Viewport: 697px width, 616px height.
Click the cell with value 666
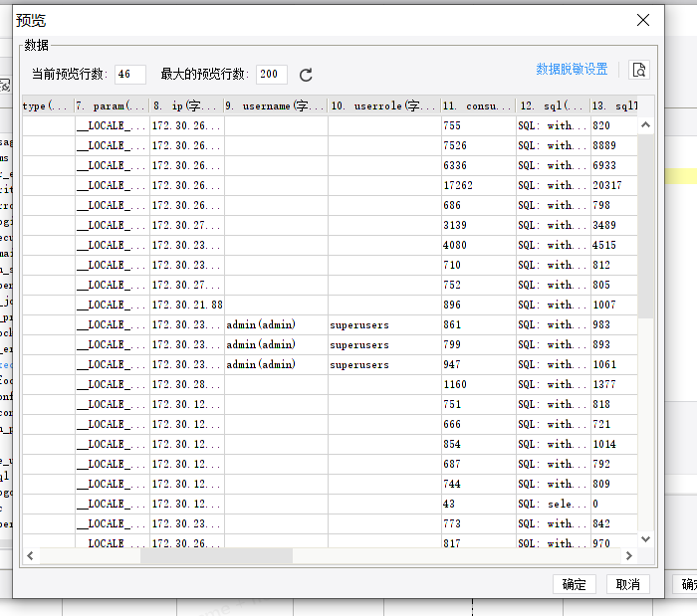[479, 424]
